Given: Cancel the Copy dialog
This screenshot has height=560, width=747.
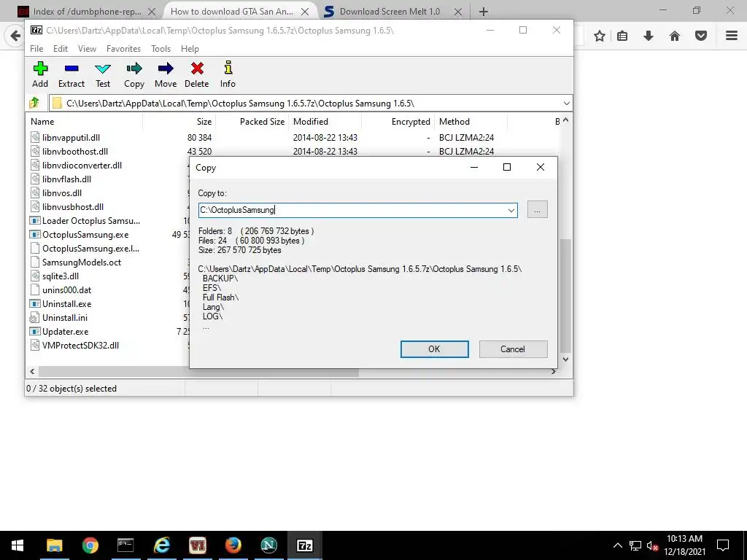Looking at the screenshot, I should coord(513,349).
